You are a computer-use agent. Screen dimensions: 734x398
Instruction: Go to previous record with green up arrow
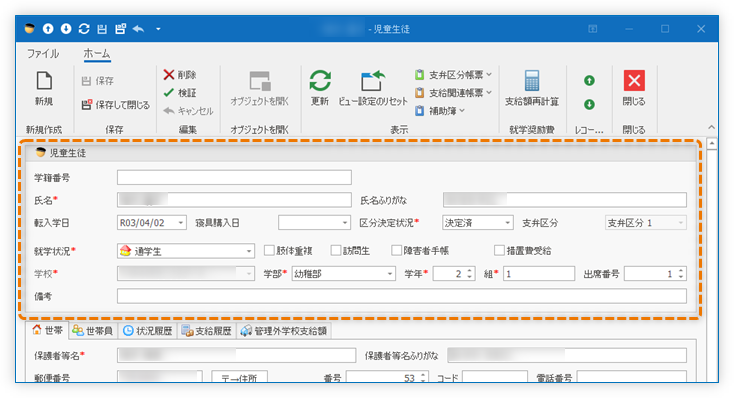click(589, 81)
